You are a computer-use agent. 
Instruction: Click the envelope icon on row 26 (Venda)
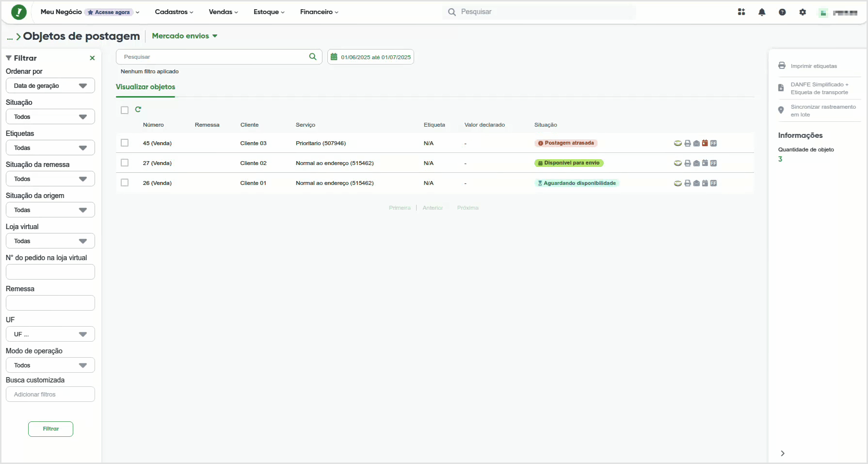pyautogui.click(x=696, y=183)
